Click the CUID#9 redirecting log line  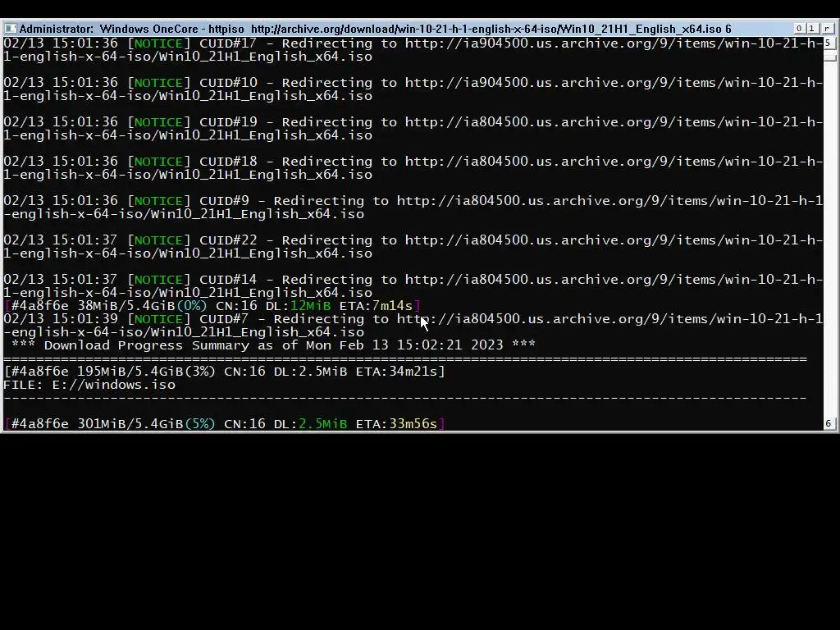413,208
